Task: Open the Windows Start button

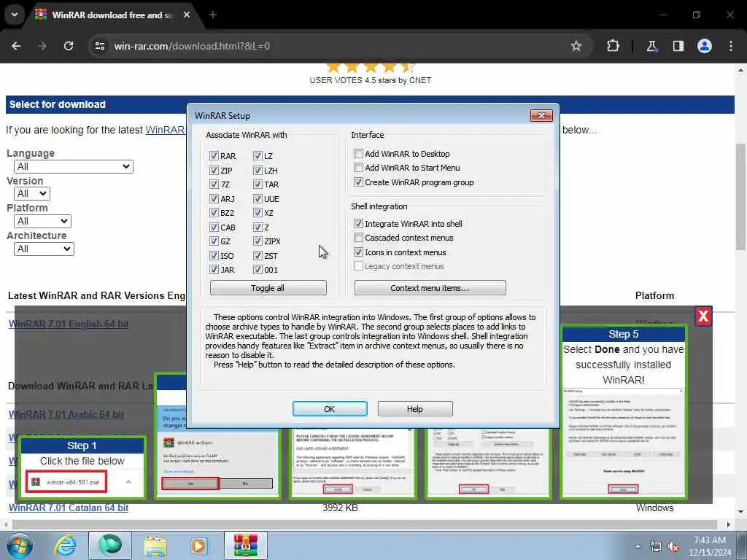Action: (x=19, y=545)
